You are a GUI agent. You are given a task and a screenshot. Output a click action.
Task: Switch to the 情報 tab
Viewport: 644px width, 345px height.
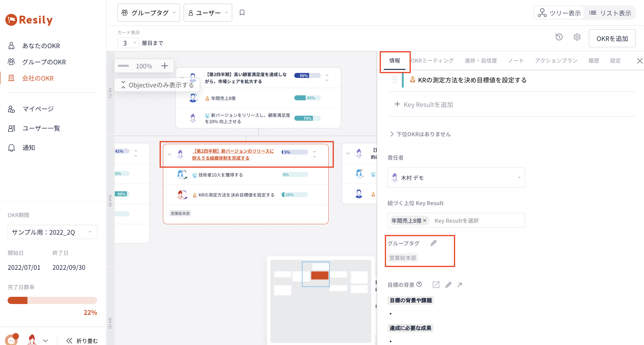point(394,61)
